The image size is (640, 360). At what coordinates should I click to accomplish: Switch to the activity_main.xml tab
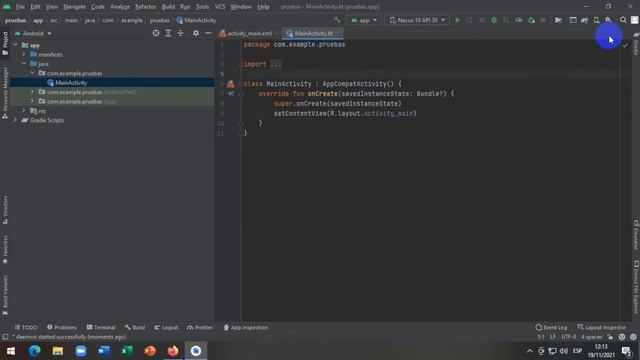coord(249,33)
